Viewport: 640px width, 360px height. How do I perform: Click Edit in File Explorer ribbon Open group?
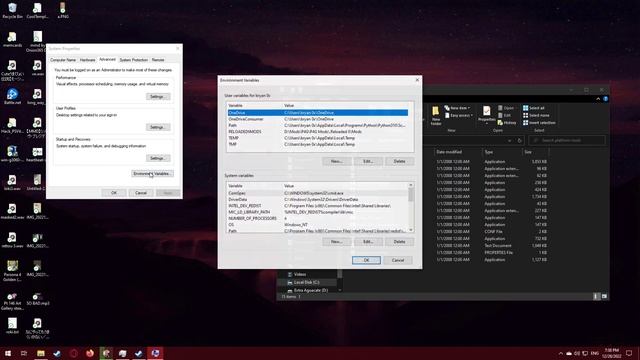504,116
